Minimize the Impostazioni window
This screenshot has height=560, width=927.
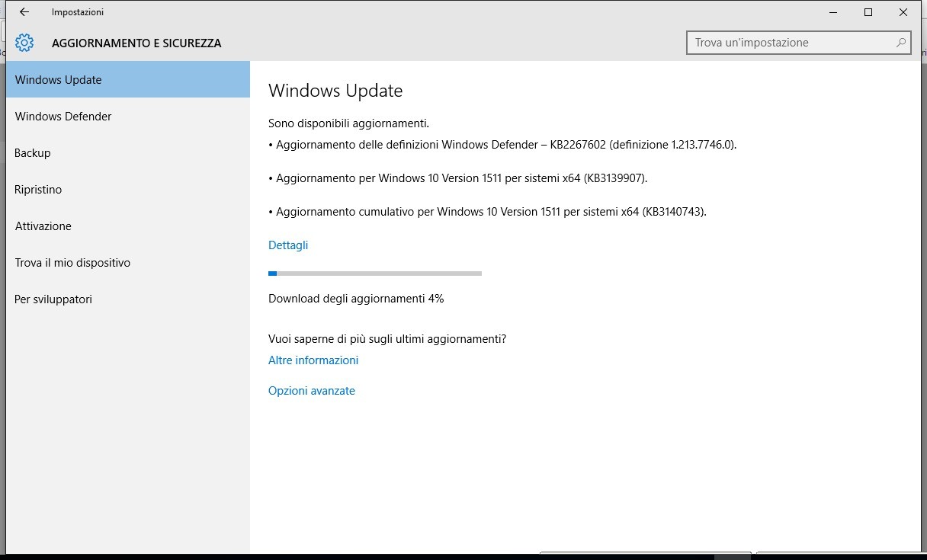point(832,12)
